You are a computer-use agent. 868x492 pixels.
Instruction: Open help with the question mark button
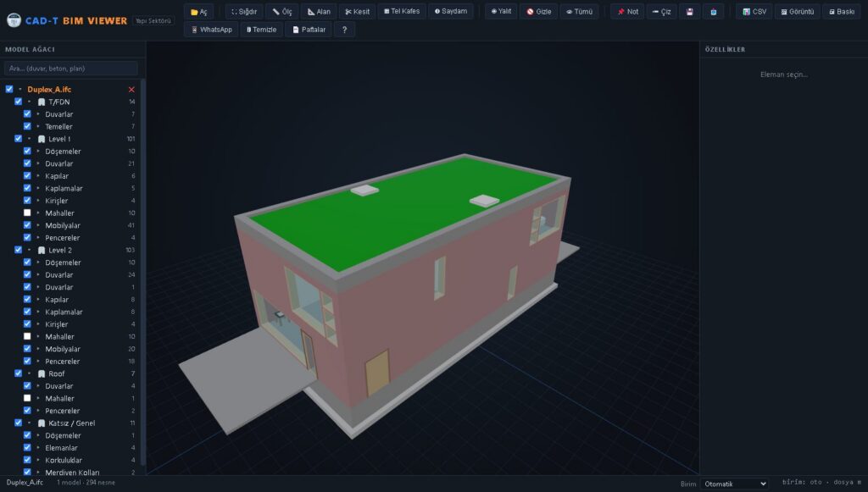[x=344, y=30]
